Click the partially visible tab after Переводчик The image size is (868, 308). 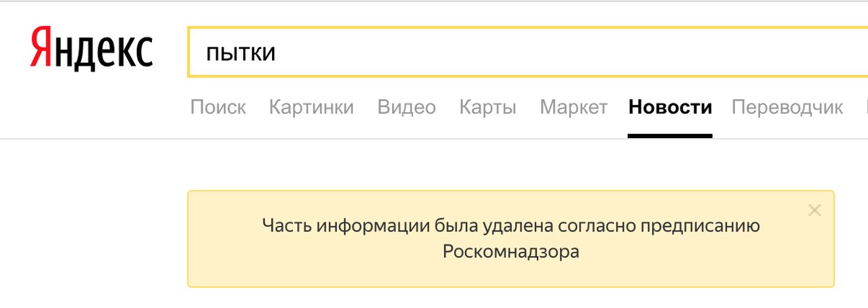(865, 108)
